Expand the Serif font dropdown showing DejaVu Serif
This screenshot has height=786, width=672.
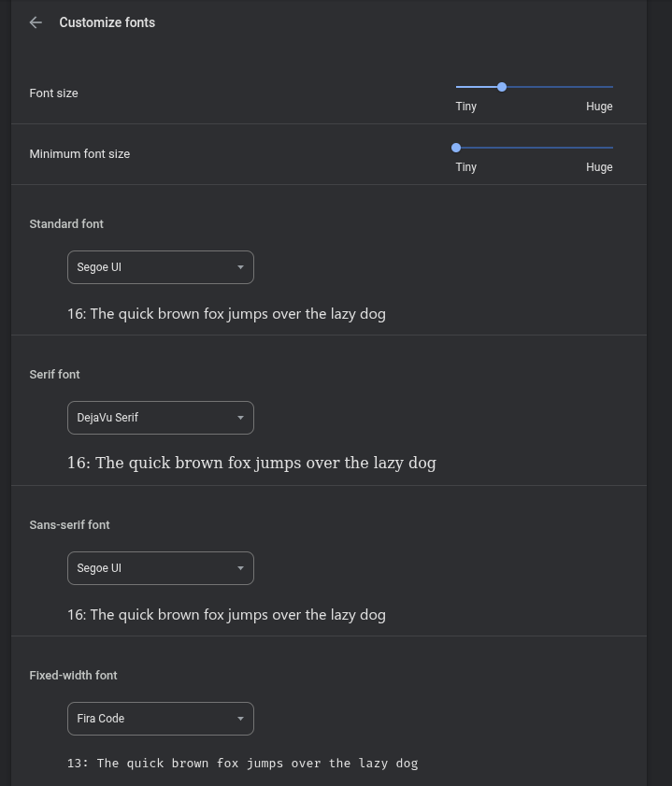160,418
